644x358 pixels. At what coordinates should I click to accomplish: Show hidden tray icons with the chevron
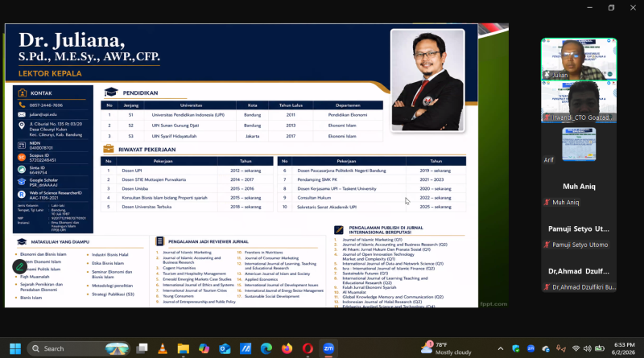[x=500, y=348]
